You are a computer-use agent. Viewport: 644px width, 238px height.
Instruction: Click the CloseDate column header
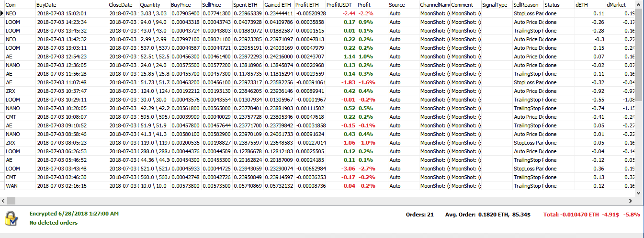click(x=123, y=4)
